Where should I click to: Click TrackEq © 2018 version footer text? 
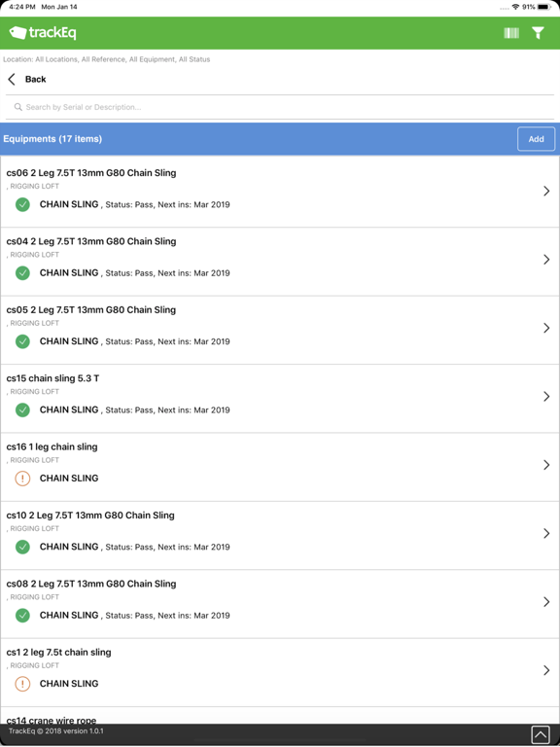click(x=56, y=730)
